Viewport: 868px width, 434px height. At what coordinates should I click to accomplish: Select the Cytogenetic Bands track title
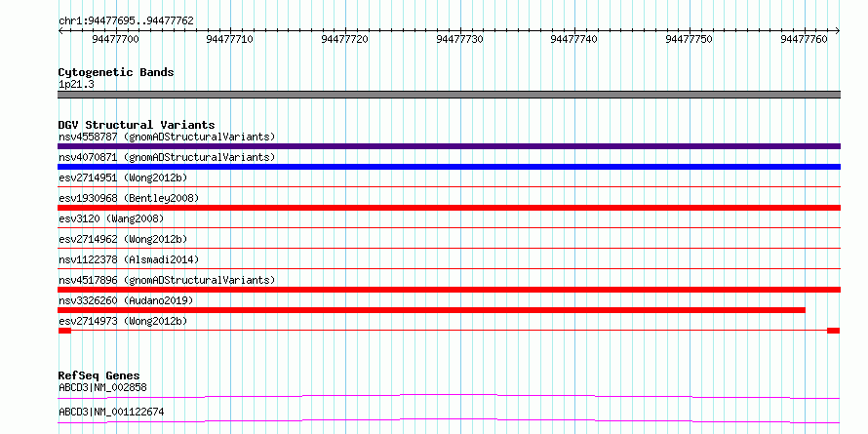(x=116, y=72)
